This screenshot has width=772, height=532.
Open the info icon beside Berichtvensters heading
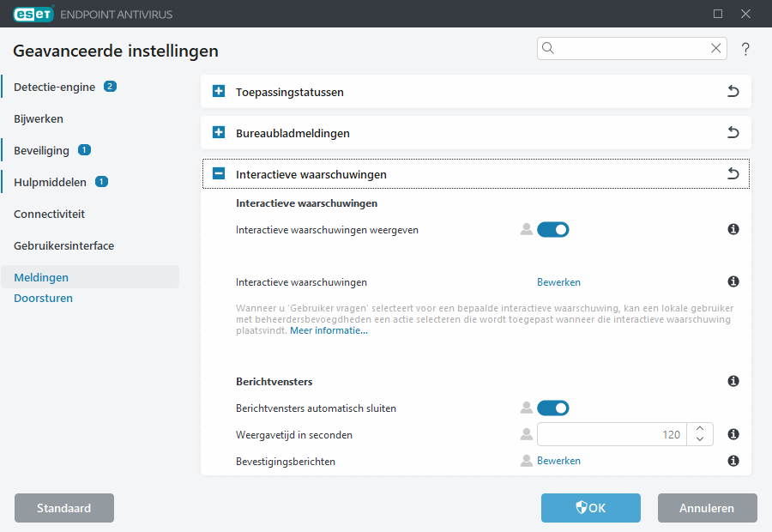click(733, 381)
